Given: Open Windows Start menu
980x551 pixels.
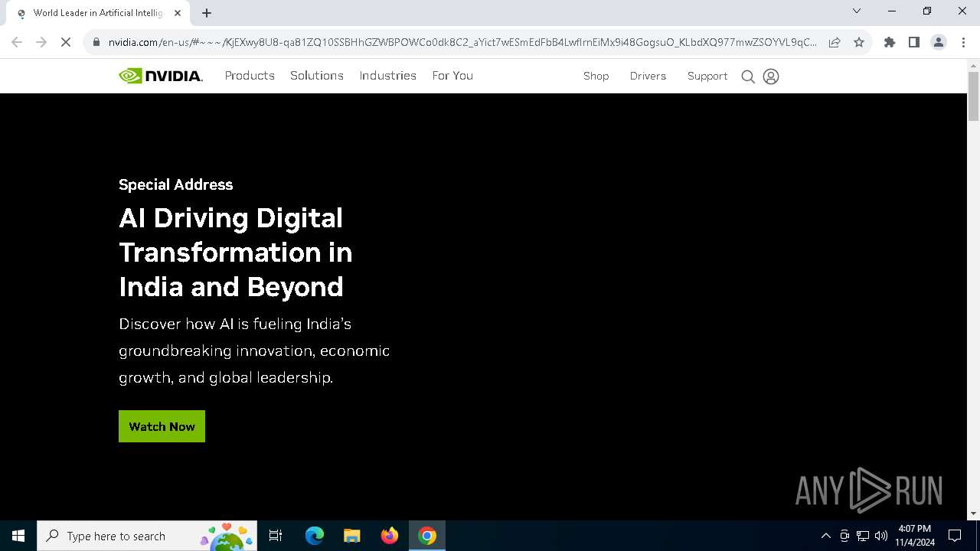Looking at the screenshot, I should click(18, 536).
